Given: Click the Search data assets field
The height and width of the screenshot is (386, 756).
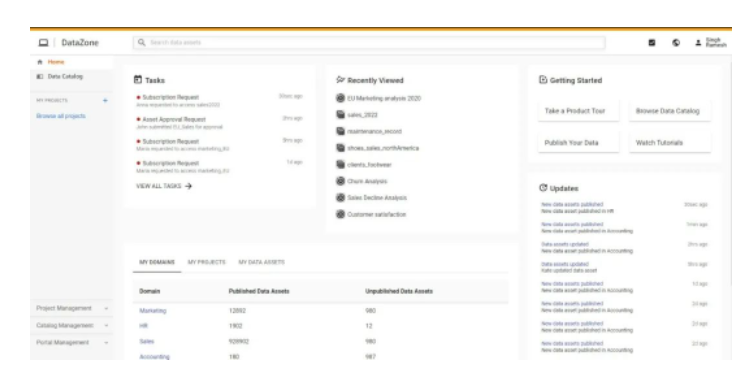Looking at the screenshot, I should click(x=369, y=42).
